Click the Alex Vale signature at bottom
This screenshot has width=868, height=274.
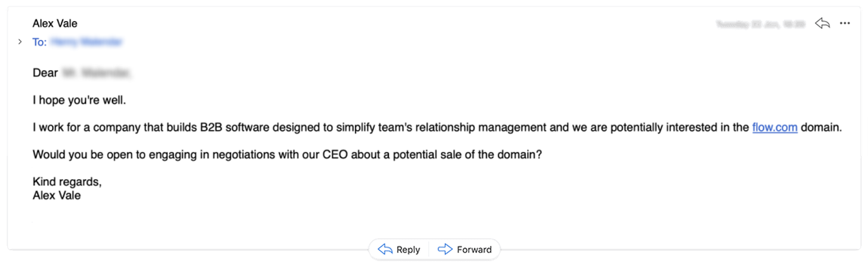point(57,196)
